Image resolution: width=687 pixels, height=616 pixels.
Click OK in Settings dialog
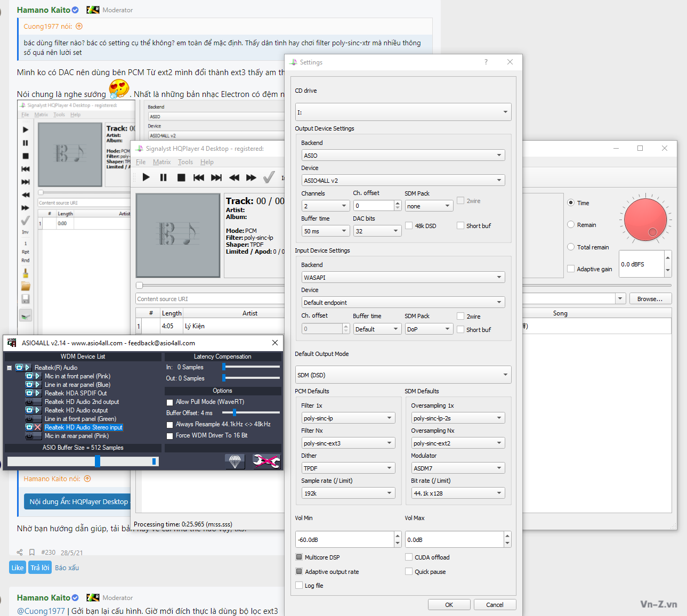[449, 605]
